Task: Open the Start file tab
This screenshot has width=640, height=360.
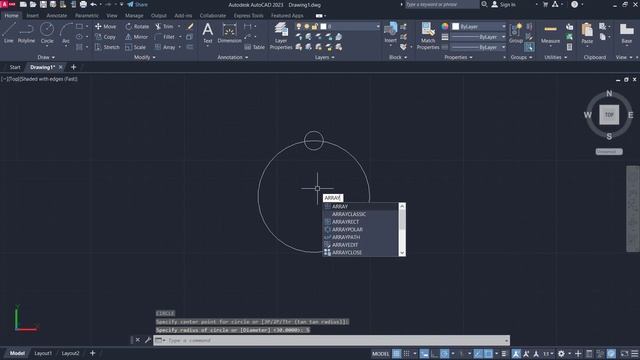Action: pos(15,67)
